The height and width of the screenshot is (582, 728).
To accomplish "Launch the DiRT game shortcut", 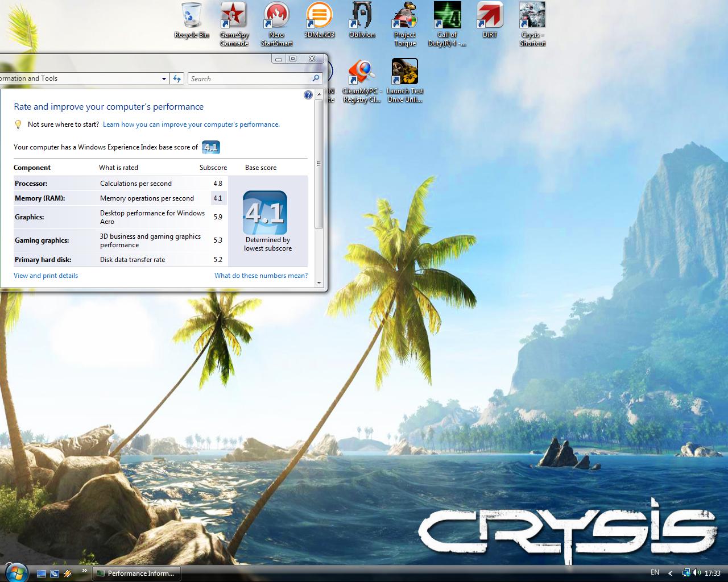I will tap(490, 20).
